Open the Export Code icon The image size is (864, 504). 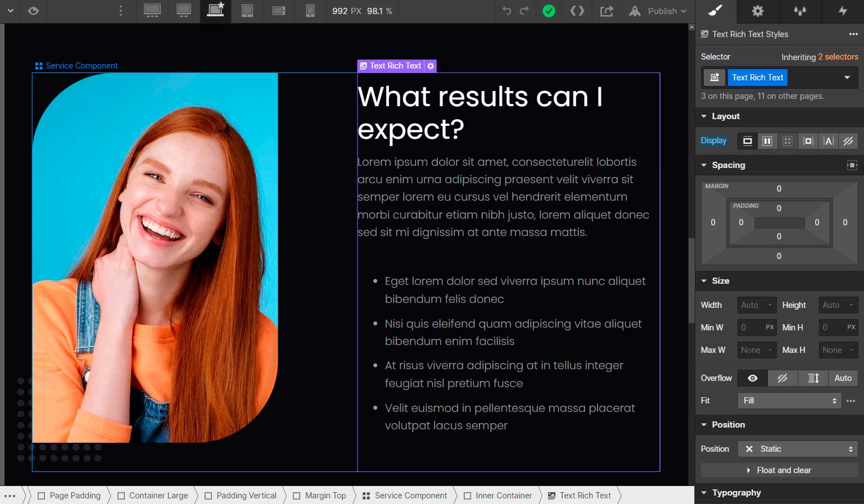coord(577,11)
